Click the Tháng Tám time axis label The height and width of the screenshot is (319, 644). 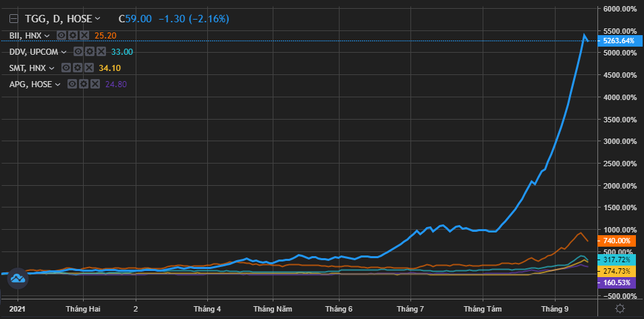[x=483, y=309]
